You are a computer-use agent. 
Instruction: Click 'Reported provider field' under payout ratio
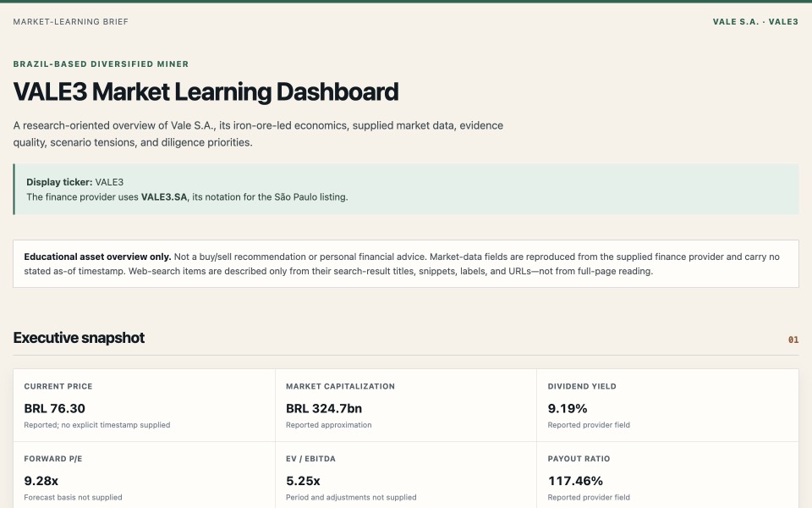589,498
